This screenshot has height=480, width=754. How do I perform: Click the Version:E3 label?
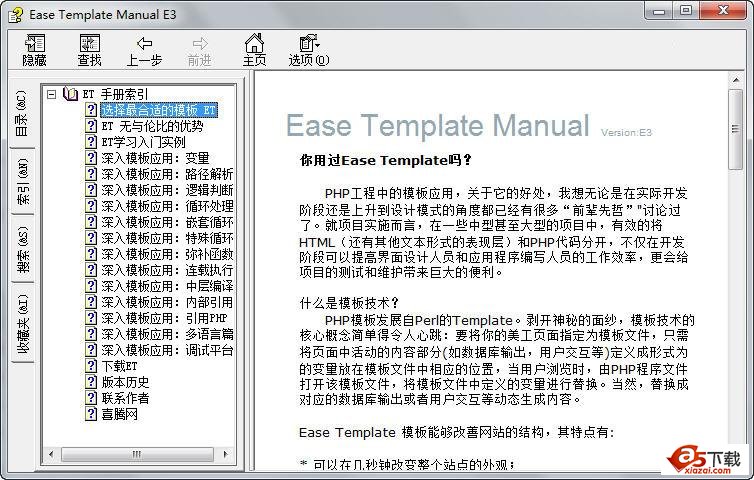(x=626, y=133)
